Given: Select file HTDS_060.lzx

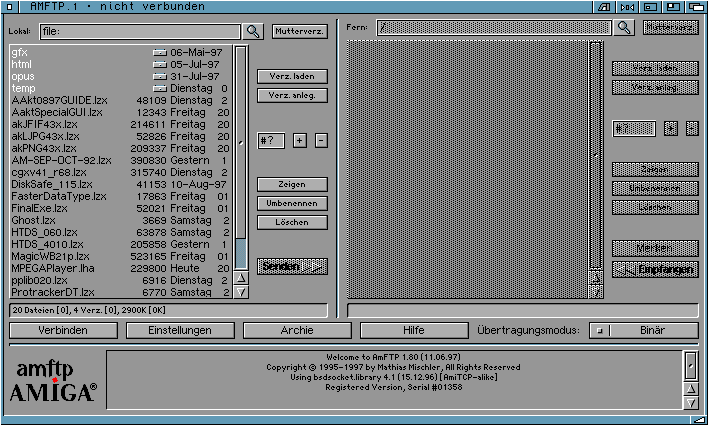Looking at the screenshot, I should [x=121, y=232].
